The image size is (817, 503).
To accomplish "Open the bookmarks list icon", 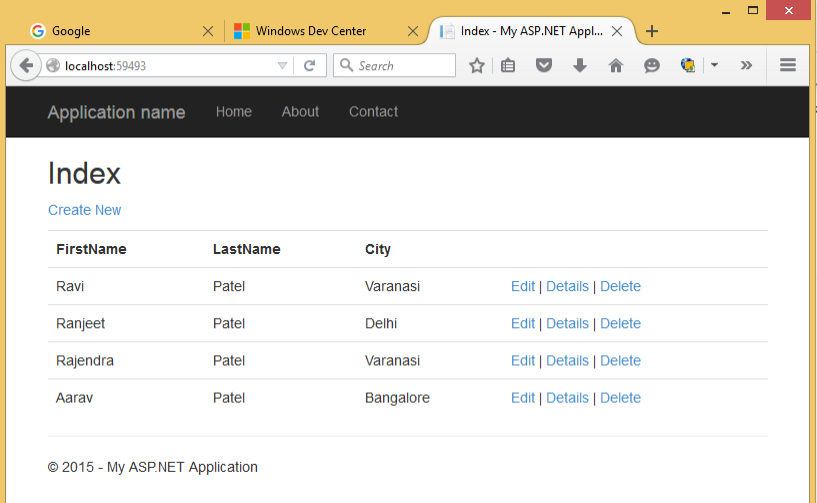I will (509, 66).
